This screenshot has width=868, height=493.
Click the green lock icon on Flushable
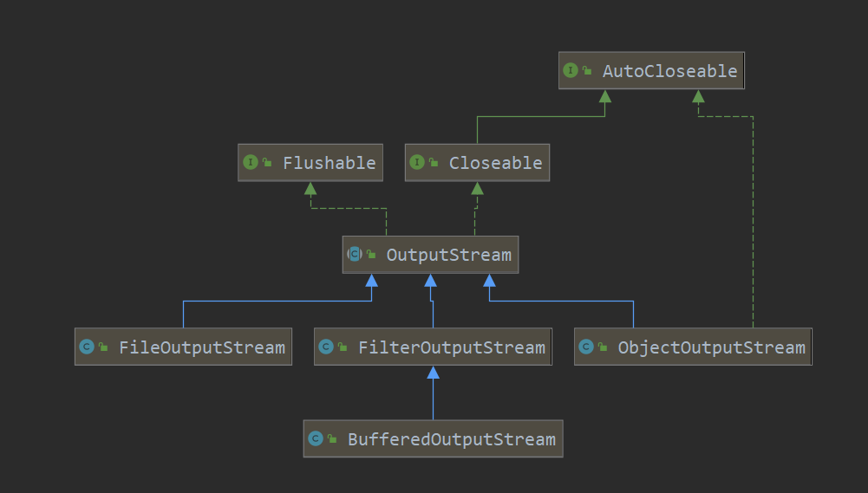click(267, 163)
